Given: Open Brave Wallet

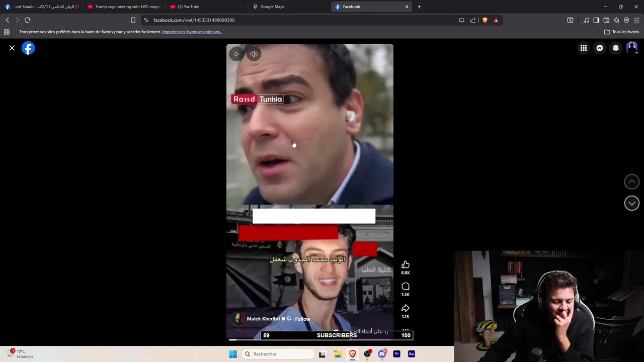Looking at the screenshot, I should [x=606, y=20].
